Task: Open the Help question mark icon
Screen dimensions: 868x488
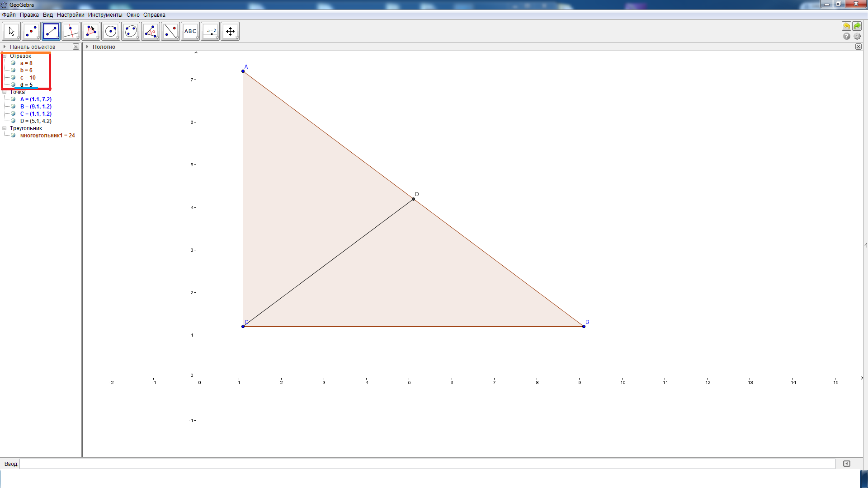Action: [x=847, y=36]
